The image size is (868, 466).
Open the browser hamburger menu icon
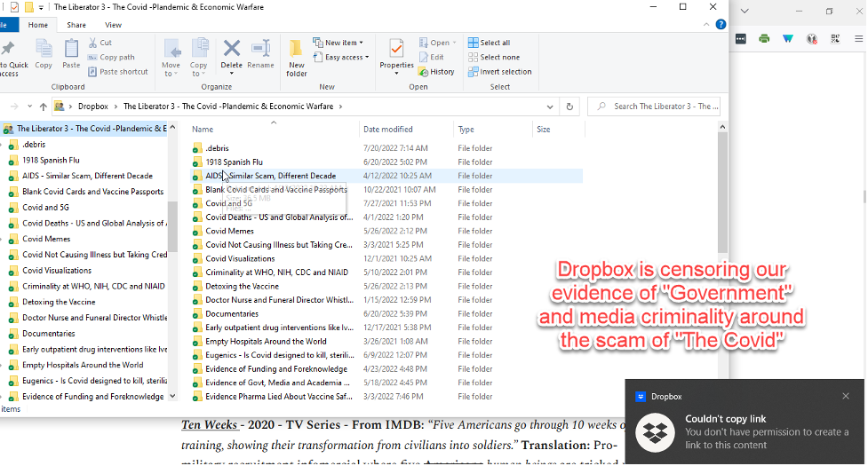click(858, 39)
